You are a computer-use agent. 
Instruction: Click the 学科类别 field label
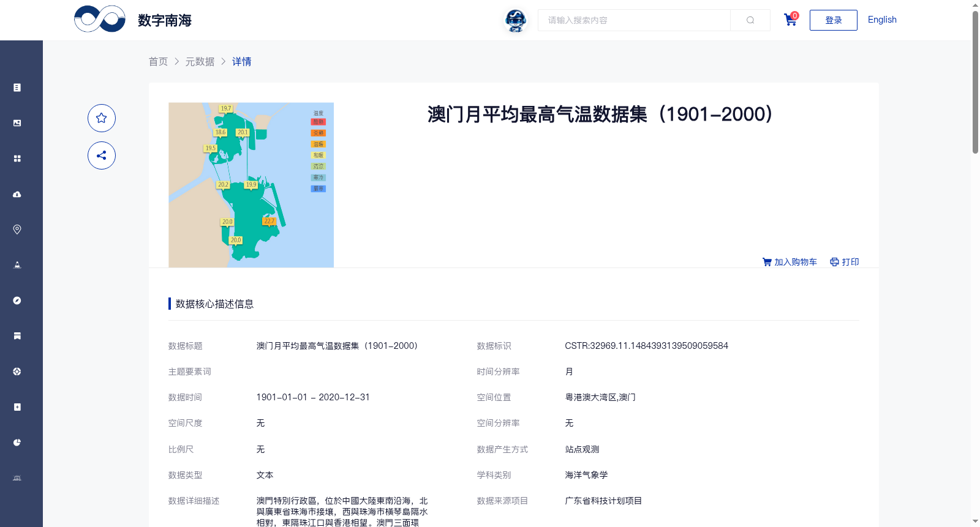[494, 475]
